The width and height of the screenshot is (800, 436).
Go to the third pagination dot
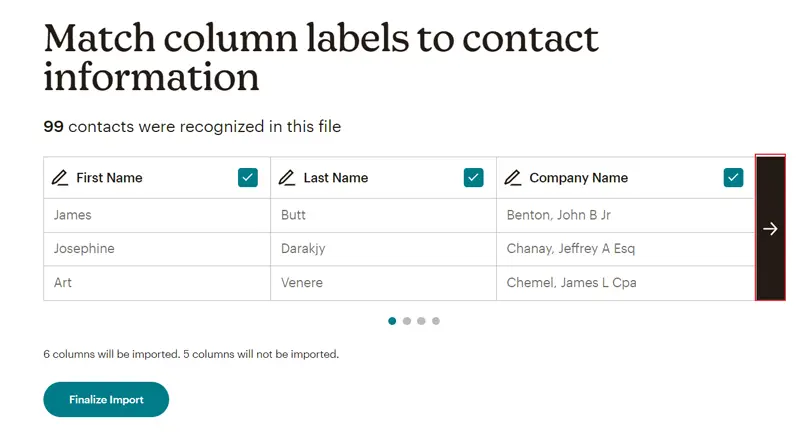coord(421,321)
